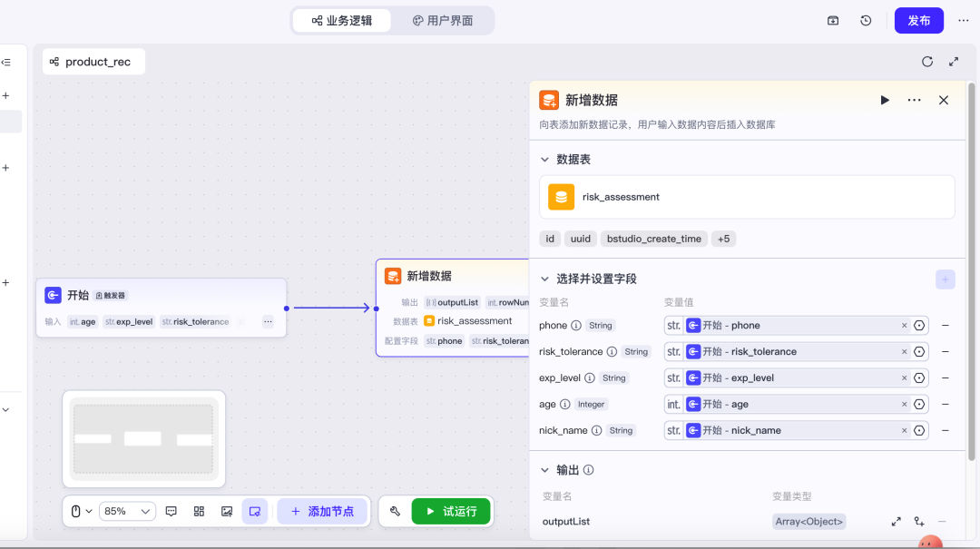This screenshot has width=980, height=549.
Task: Expand canvas to fullscreen icon
Action: coord(954,62)
